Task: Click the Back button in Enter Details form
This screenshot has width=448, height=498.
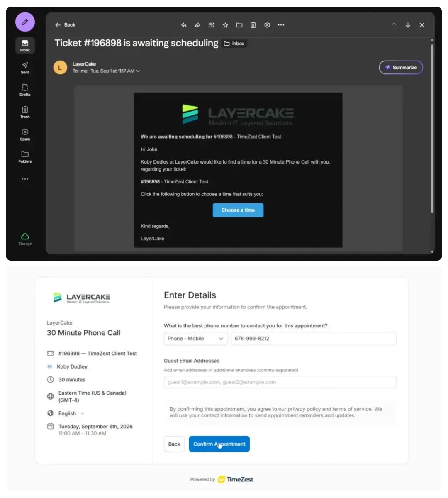Action: 174,444
